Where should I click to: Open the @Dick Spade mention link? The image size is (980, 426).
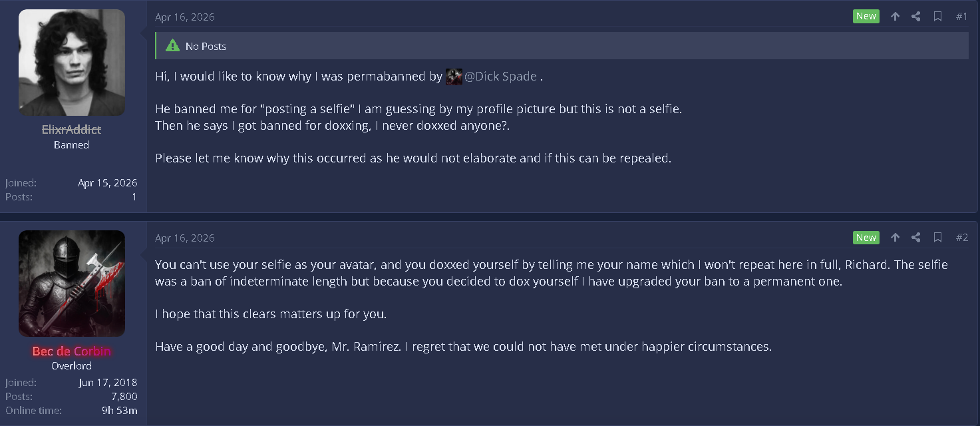pyautogui.click(x=500, y=77)
